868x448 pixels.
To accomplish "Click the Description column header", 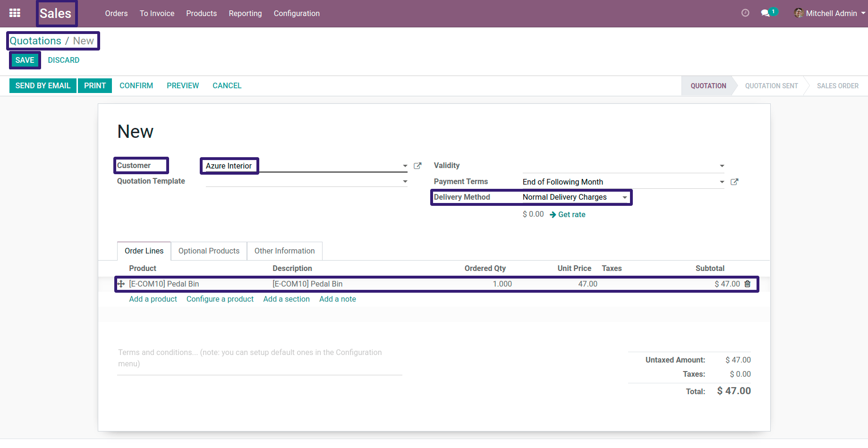I will tap(292, 268).
